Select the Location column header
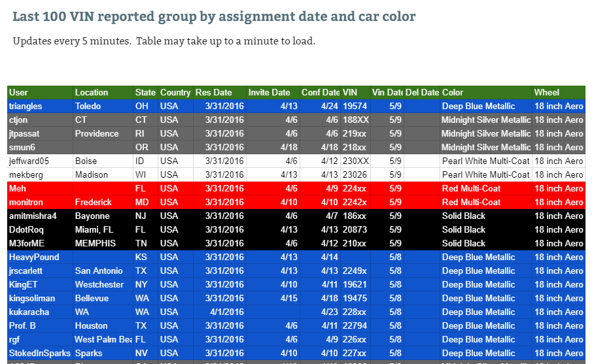This screenshot has width=592, height=364. point(103,92)
